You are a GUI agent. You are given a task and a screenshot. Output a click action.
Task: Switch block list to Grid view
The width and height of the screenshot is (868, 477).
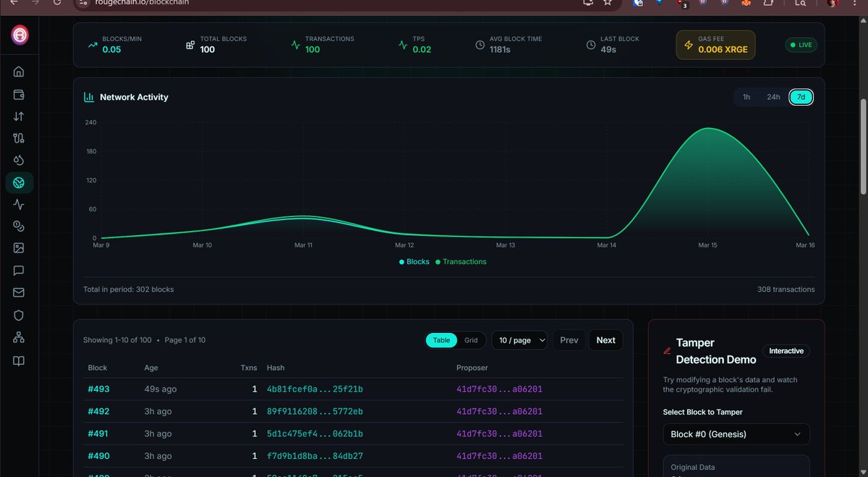471,340
